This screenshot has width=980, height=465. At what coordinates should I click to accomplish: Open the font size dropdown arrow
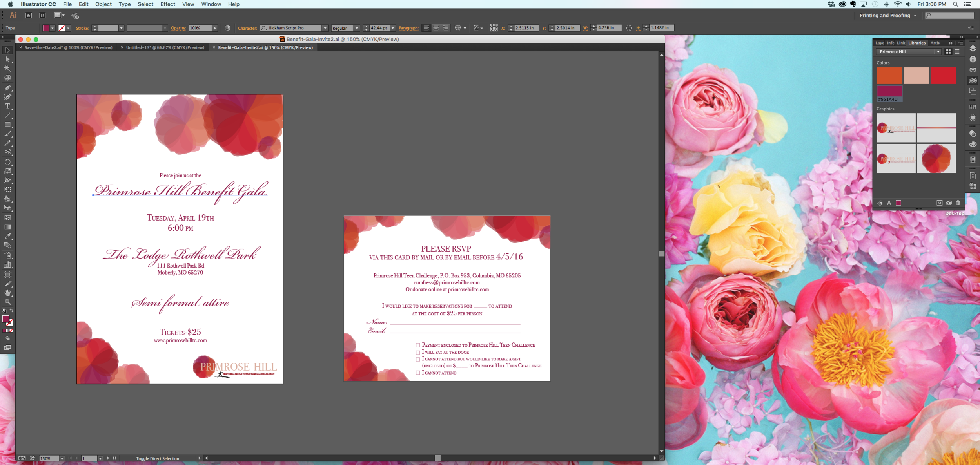point(392,28)
